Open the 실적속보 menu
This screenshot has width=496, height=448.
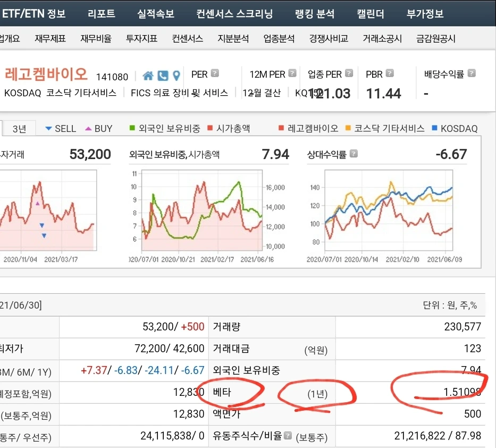coord(156,14)
